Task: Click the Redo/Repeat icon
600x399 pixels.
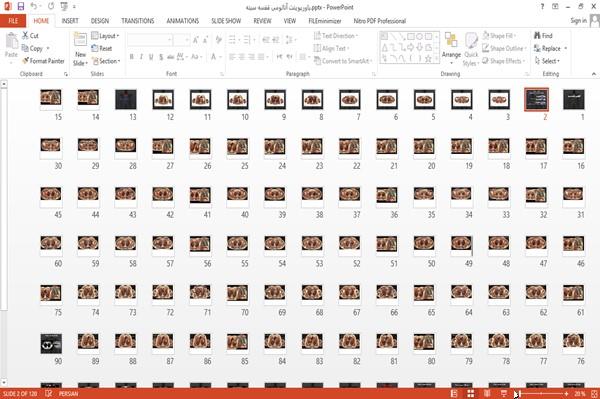Action: 51,7
